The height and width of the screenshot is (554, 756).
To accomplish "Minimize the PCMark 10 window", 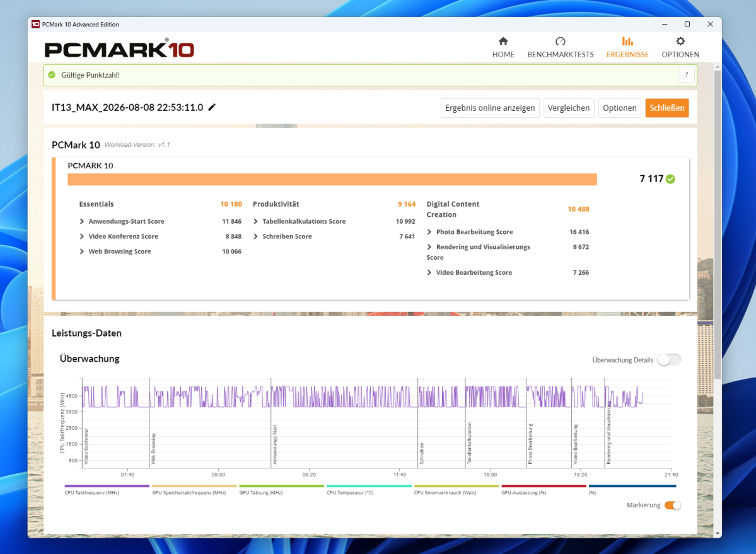I will pyautogui.click(x=665, y=24).
